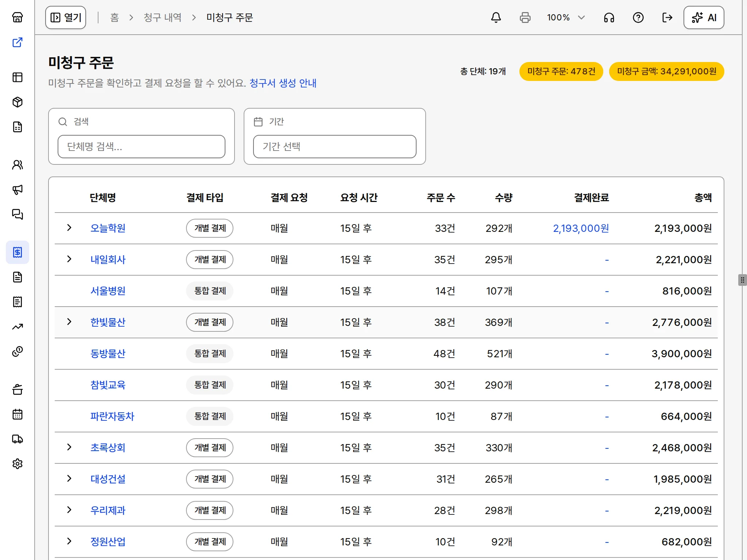This screenshot has width=747, height=560.
Task: Open the 100% zoom dropdown
Action: pyautogui.click(x=566, y=17)
